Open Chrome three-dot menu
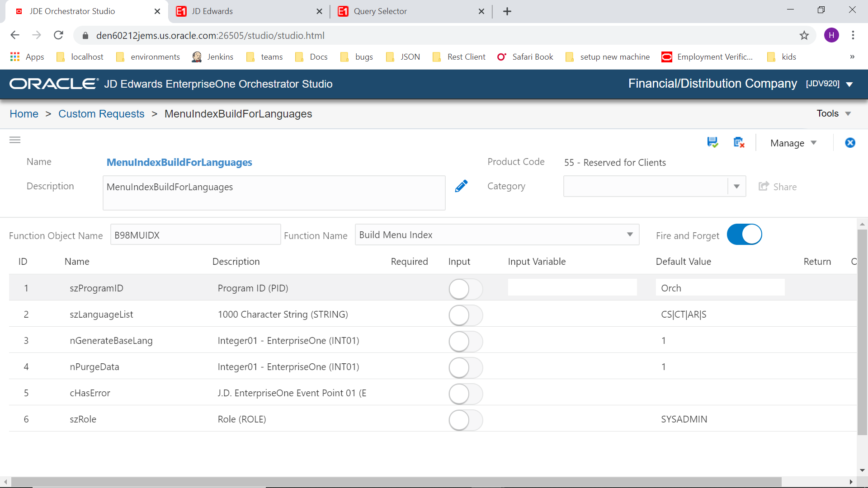 pos(853,35)
